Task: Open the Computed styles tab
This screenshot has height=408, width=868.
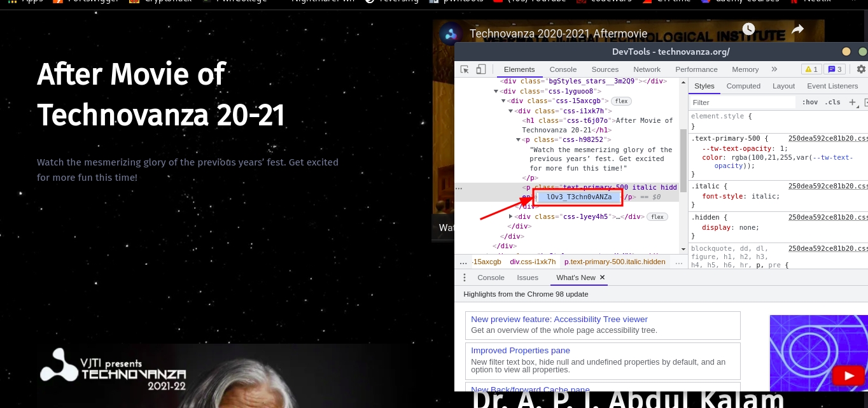Action: (743, 86)
